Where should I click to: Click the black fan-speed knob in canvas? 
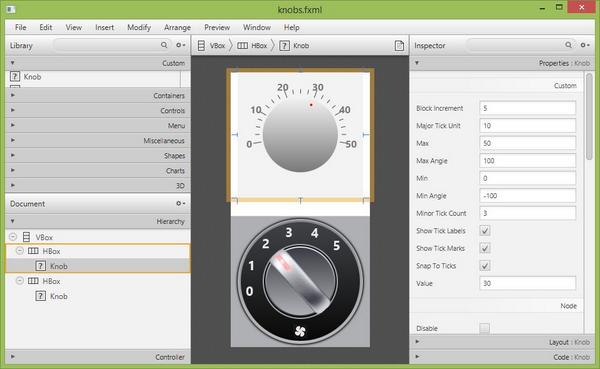click(x=300, y=281)
